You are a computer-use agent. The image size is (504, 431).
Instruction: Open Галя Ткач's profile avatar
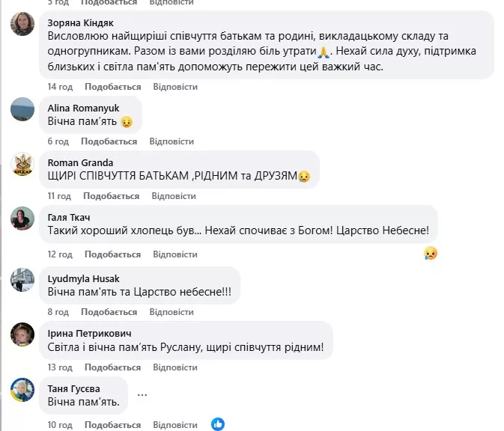[22, 219]
